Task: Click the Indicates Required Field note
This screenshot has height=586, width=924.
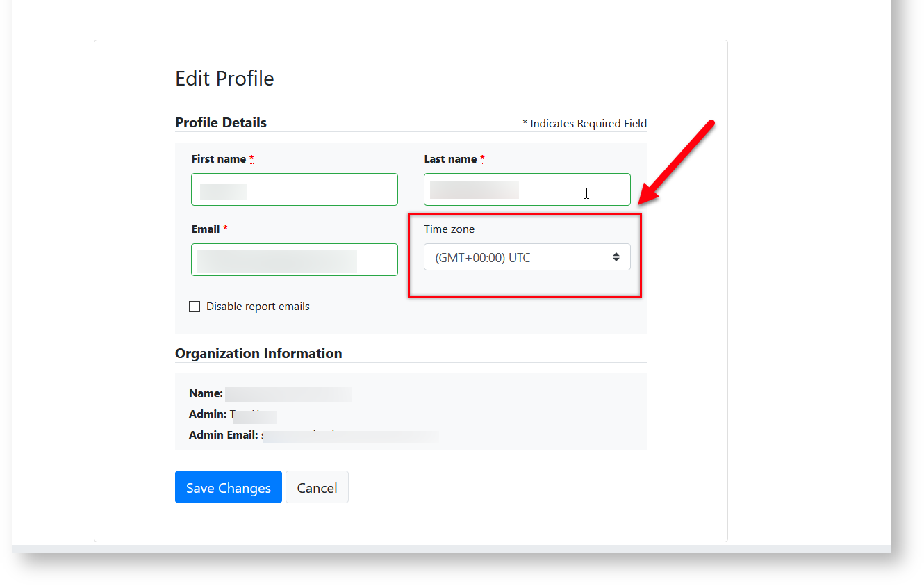Action: (x=584, y=123)
